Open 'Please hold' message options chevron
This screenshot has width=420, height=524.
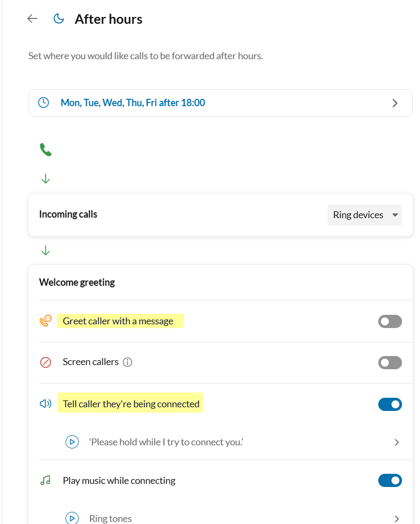[397, 443]
